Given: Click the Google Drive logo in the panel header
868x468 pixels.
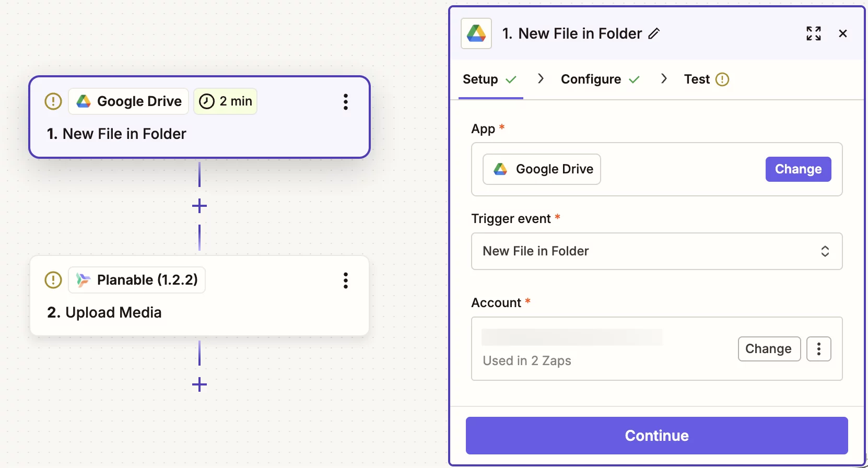Looking at the screenshot, I should (476, 33).
